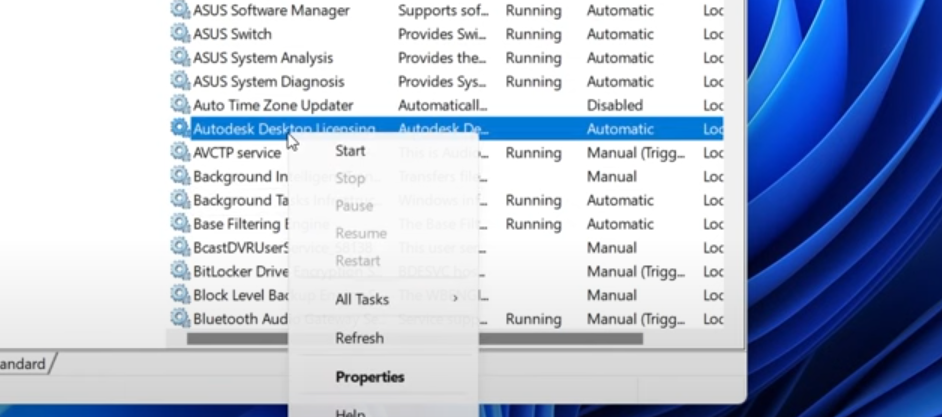Click the BcastDVRUserService gear icon
Image resolution: width=942 pixels, height=417 pixels.
tap(180, 247)
